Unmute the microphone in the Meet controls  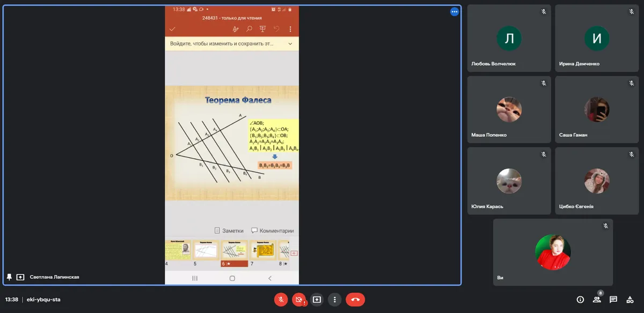(x=281, y=300)
